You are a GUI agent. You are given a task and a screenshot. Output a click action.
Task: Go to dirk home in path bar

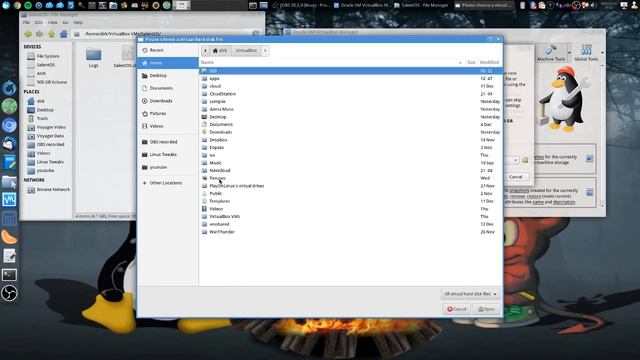[x=220, y=51]
